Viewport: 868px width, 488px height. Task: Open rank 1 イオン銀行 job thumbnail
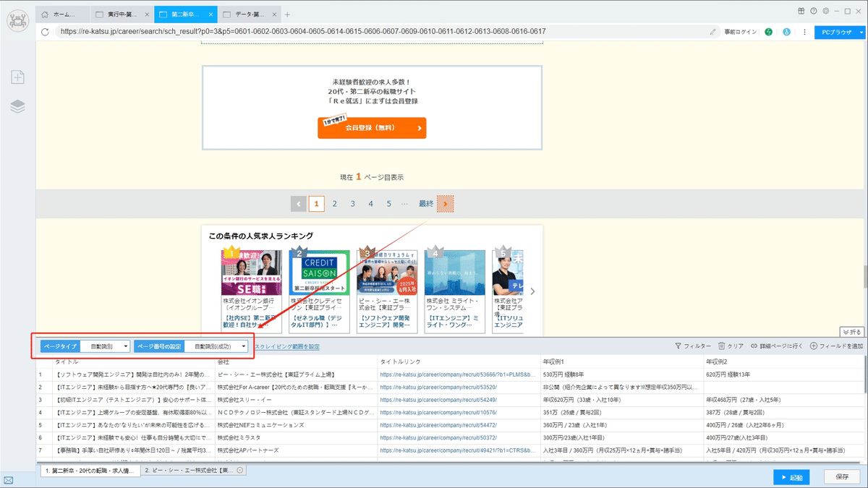point(252,273)
